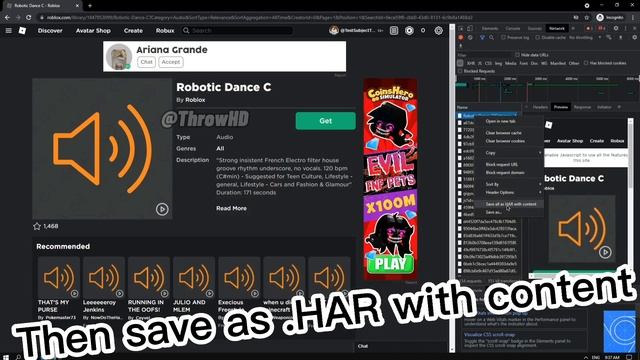The height and width of the screenshot is (360, 640).
Task: Open the Roblox notifications feed icon
Action: point(394,31)
